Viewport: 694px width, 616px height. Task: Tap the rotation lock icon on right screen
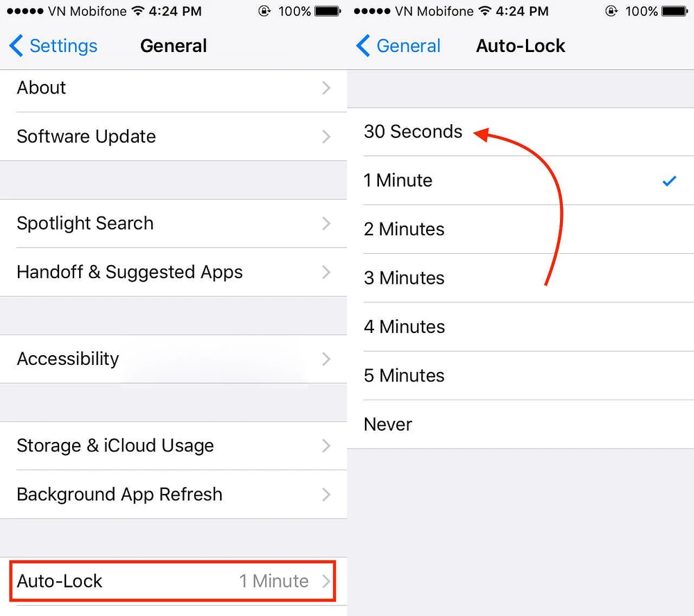point(611,11)
